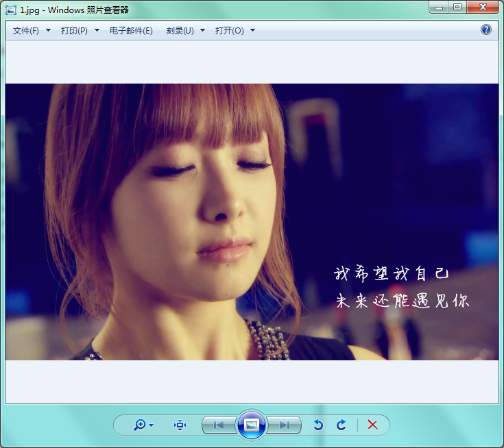Open the 打开(O) menu
The width and height of the screenshot is (504, 448).
click(x=230, y=31)
